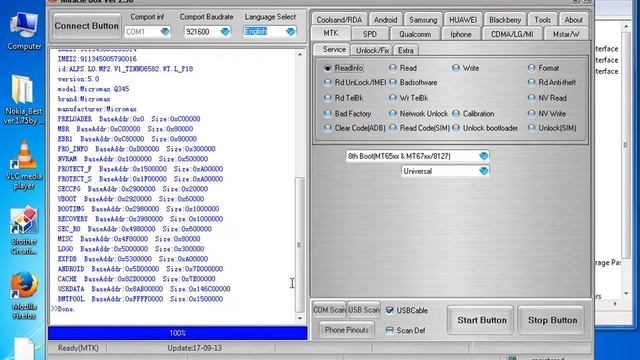Click the Stop Button
640x360 pixels.
552,320
